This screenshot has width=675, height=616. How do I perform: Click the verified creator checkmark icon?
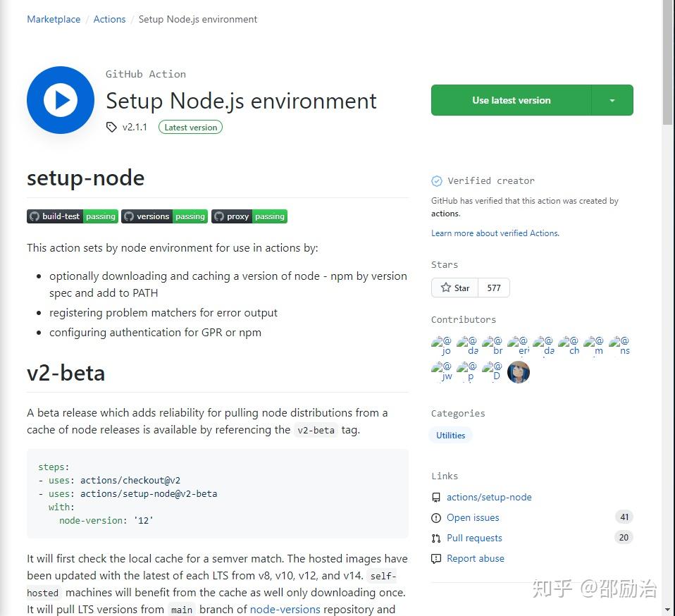(438, 180)
